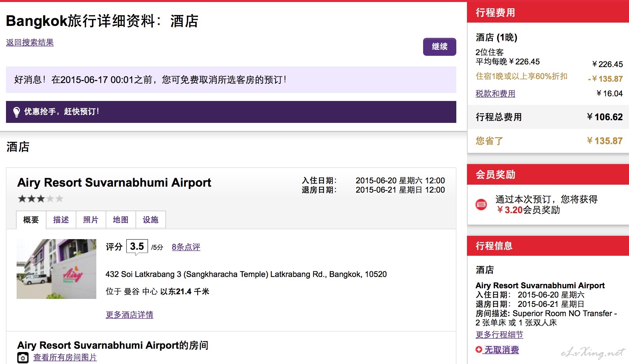Click the 行程信息 panel header
Screen dimensions: 629x364
[548, 246]
